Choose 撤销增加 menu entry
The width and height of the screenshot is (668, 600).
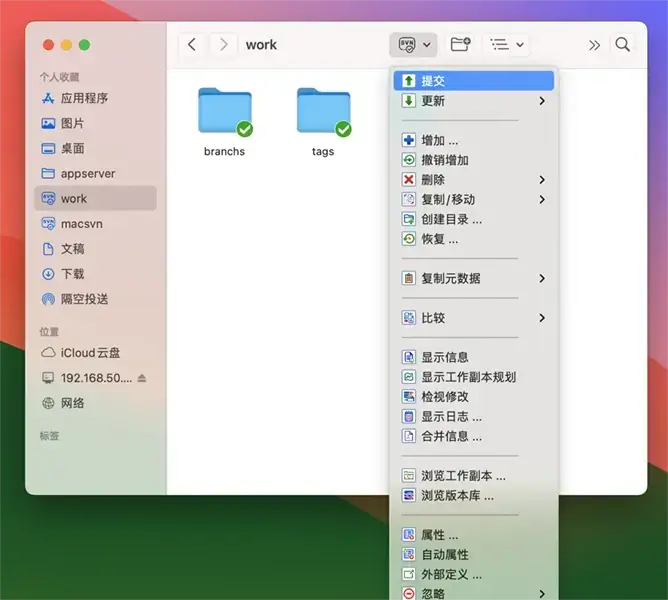coord(474,160)
